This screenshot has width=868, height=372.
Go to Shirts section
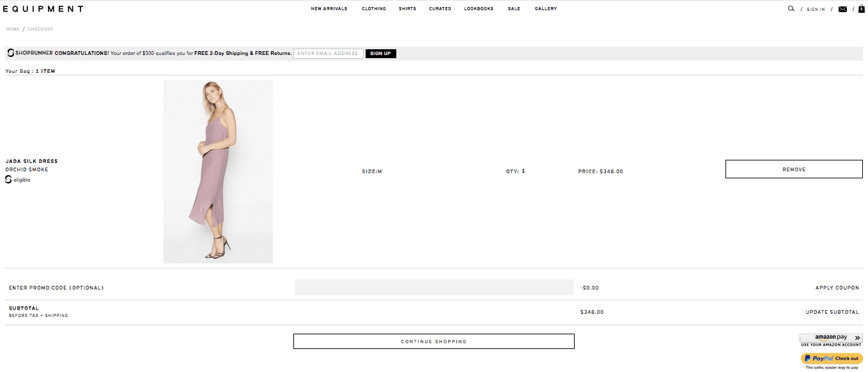point(407,9)
